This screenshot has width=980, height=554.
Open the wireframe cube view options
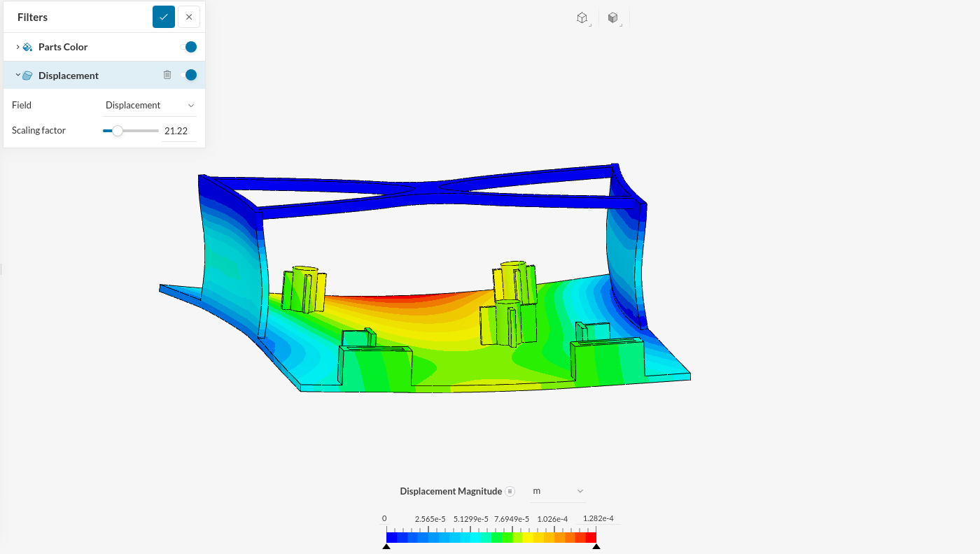(x=582, y=18)
